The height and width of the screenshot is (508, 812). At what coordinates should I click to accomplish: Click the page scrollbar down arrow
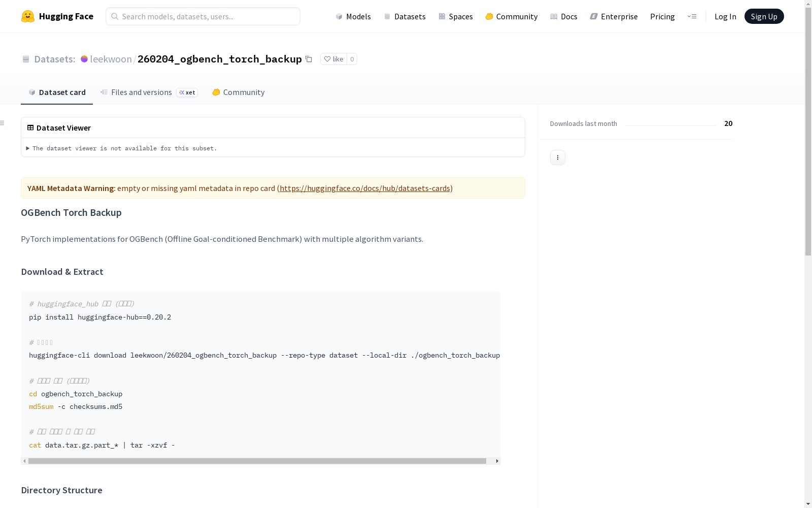pyautogui.click(x=808, y=504)
